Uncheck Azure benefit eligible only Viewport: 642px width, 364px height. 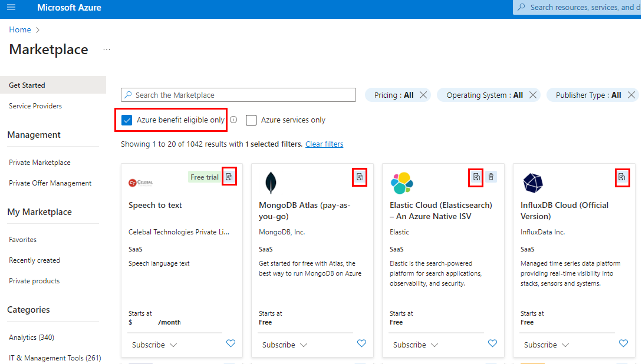point(127,120)
